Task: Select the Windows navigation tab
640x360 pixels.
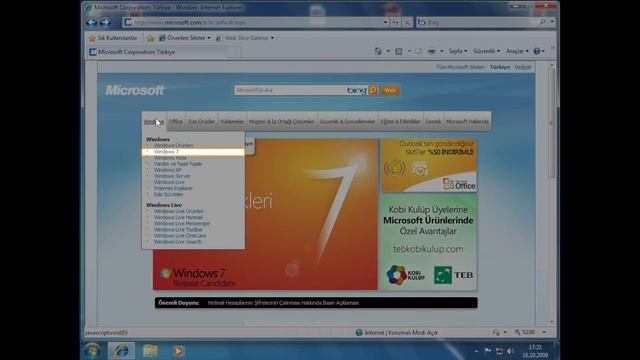Action: coord(154,122)
